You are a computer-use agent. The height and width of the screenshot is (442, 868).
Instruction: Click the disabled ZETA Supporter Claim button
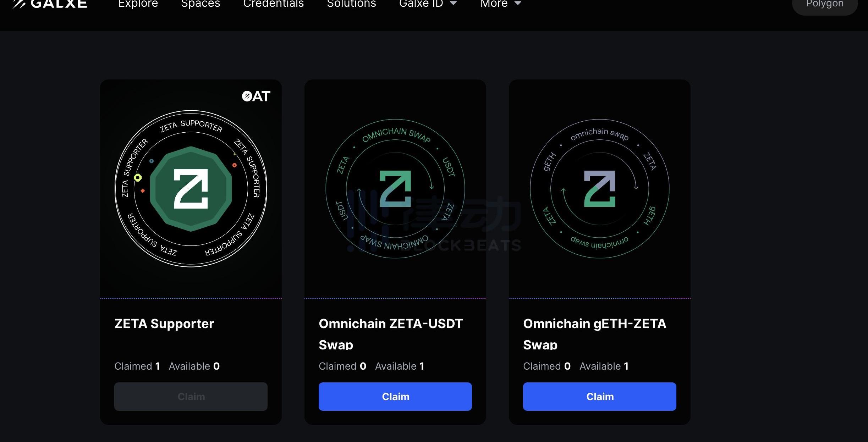point(191,397)
